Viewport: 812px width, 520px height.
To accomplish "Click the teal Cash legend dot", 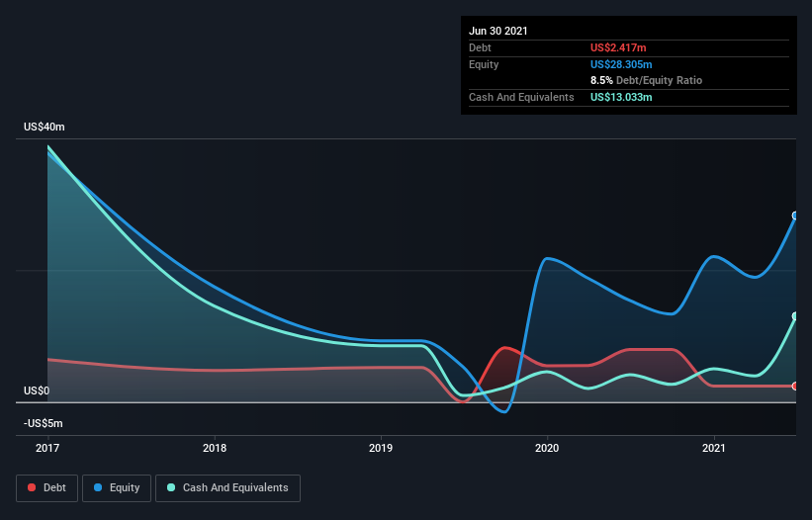I will click(171, 487).
